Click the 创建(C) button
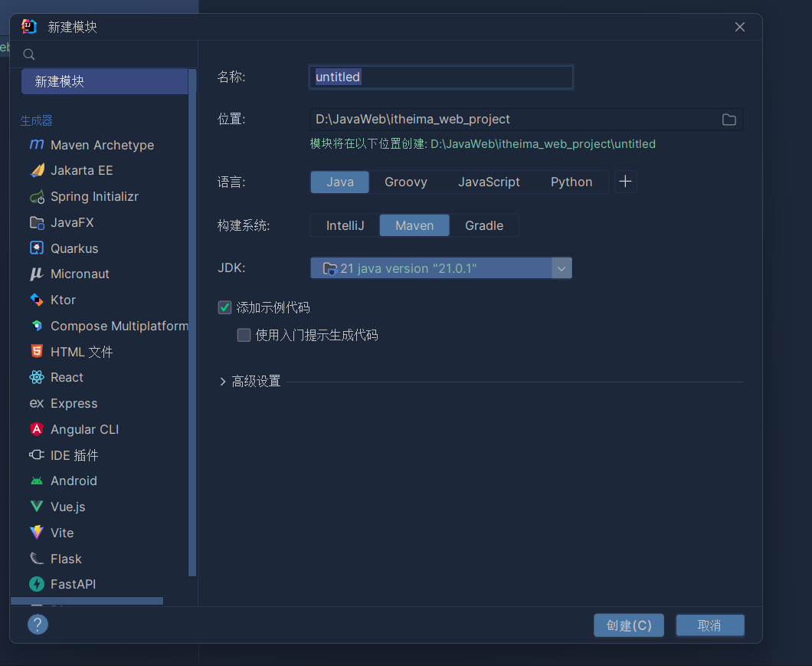The image size is (812, 666). tap(629, 625)
